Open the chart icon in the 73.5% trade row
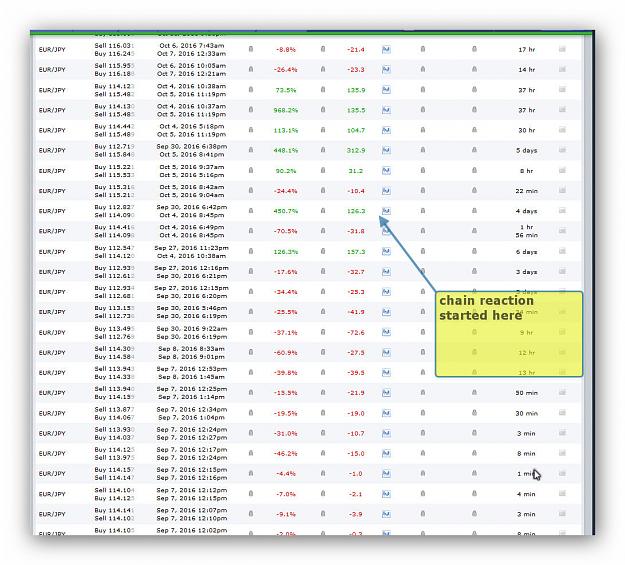The width and height of the screenshot is (625, 565). pos(386,90)
